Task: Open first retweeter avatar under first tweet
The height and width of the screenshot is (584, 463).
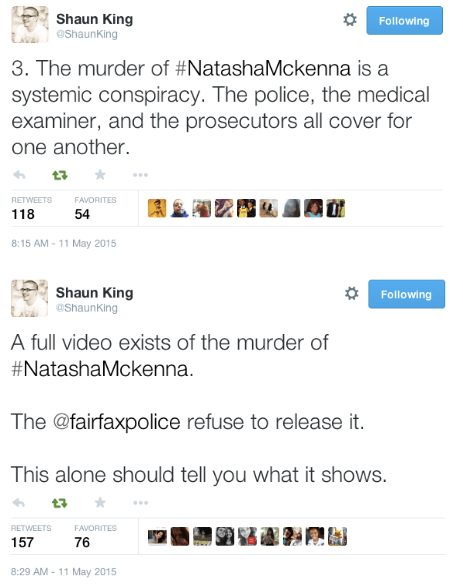Action: [157, 208]
